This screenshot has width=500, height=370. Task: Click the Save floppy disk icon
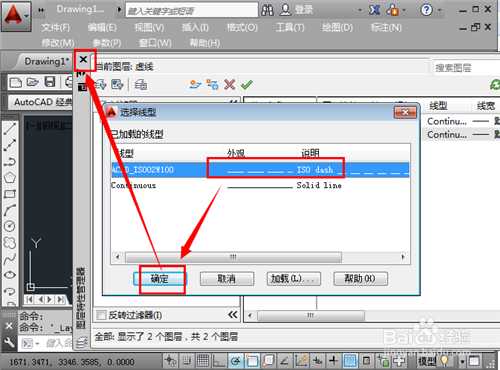pyautogui.click(x=50, y=82)
